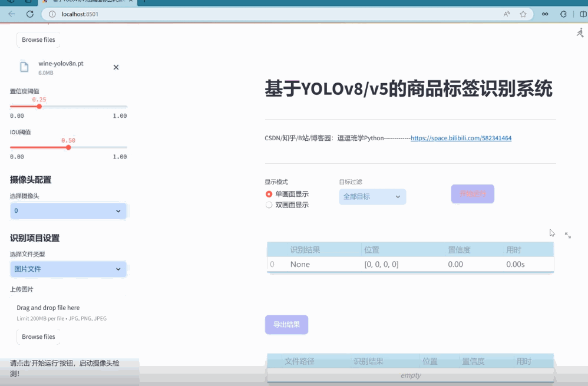Click the 识别项目设置 section heading
588x386 pixels.
point(35,238)
